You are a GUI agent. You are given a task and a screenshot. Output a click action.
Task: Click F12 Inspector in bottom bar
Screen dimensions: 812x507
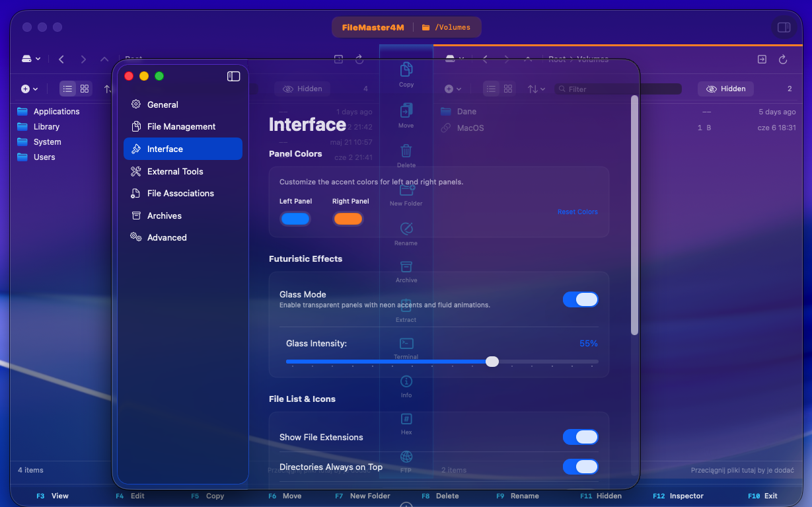pos(679,496)
